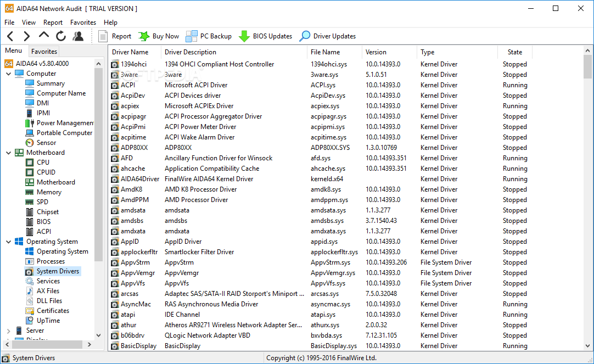Select the BasicDisplay driver row
This screenshot has width=594, height=364.
pos(321,346)
